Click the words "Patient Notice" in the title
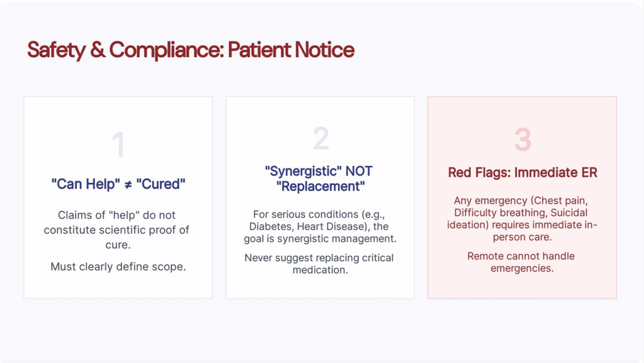The height and width of the screenshot is (363, 644). pos(291,50)
